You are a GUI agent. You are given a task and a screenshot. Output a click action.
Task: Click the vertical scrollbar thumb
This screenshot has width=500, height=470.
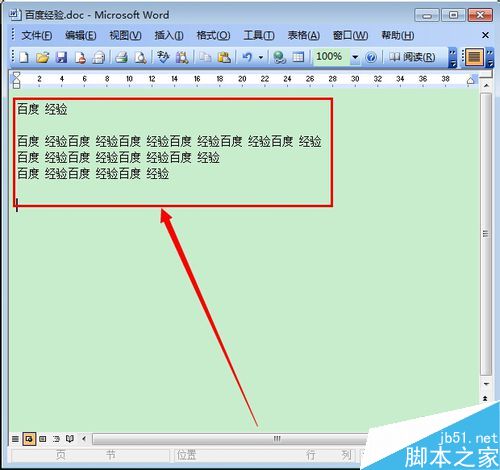point(486,234)
